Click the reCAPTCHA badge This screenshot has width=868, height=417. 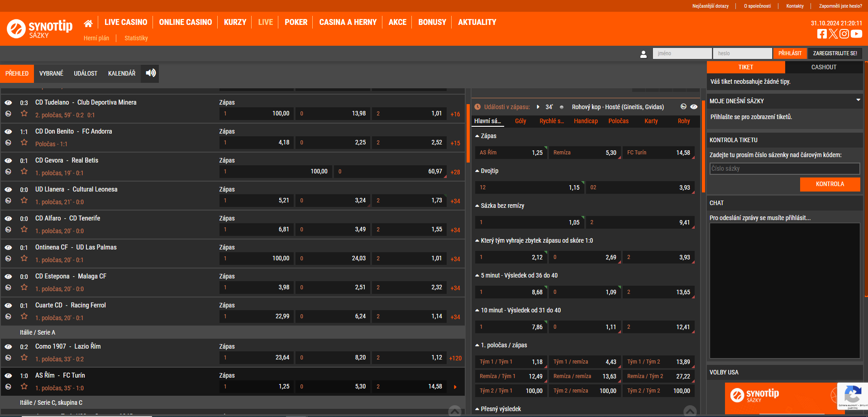click(852, 397)
